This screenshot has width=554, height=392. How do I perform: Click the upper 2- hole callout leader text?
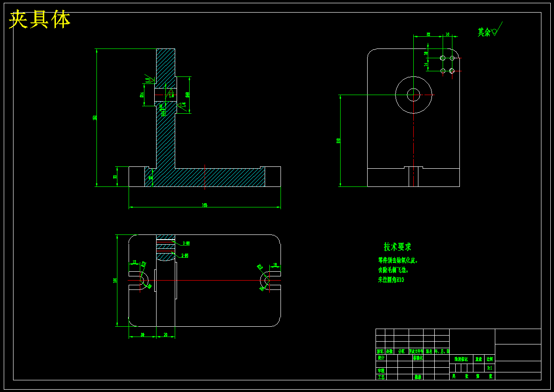(x=186, y=243)
